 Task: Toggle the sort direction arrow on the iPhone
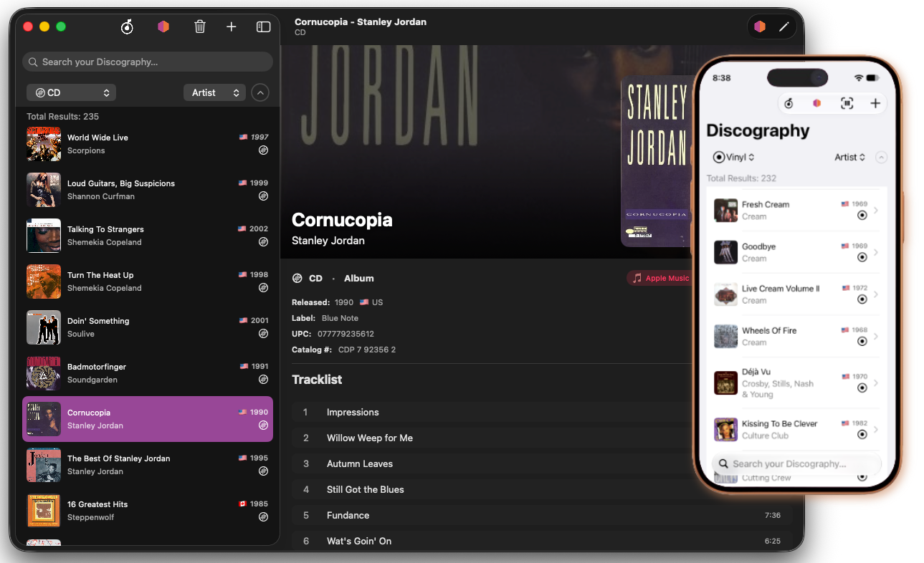[x=882, y=157]
